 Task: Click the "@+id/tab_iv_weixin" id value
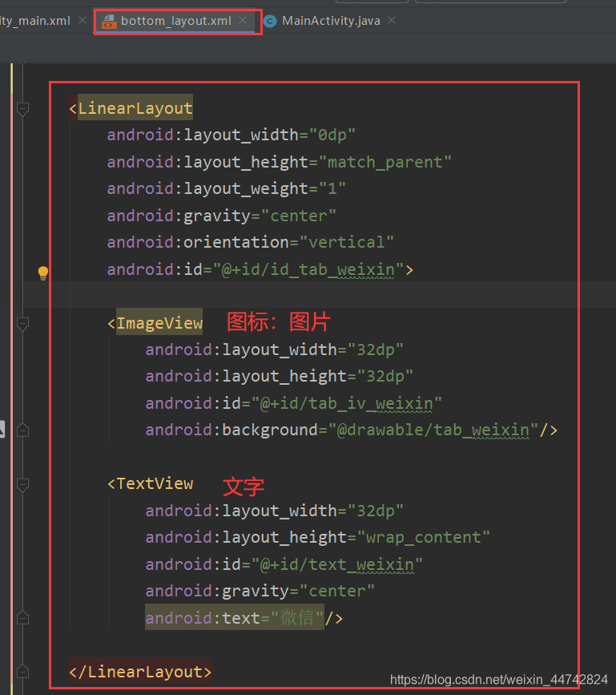pos(346,403)
